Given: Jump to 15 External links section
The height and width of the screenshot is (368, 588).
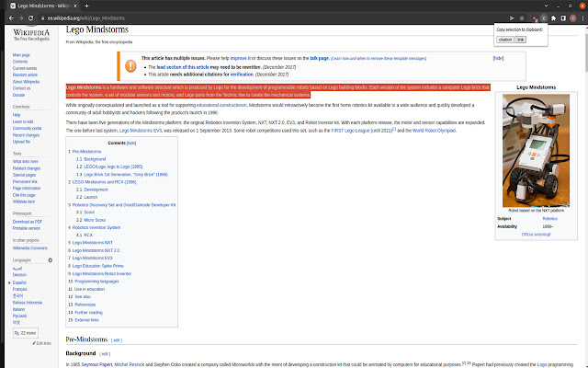Looking at the screenshot, I should coord(84,319).
